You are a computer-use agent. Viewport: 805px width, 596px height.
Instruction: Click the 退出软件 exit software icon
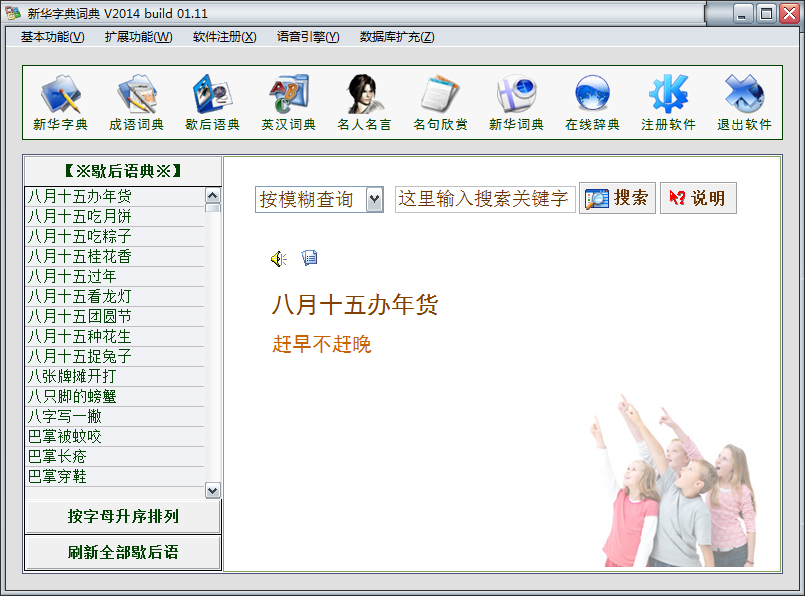(x=744, y=102)
